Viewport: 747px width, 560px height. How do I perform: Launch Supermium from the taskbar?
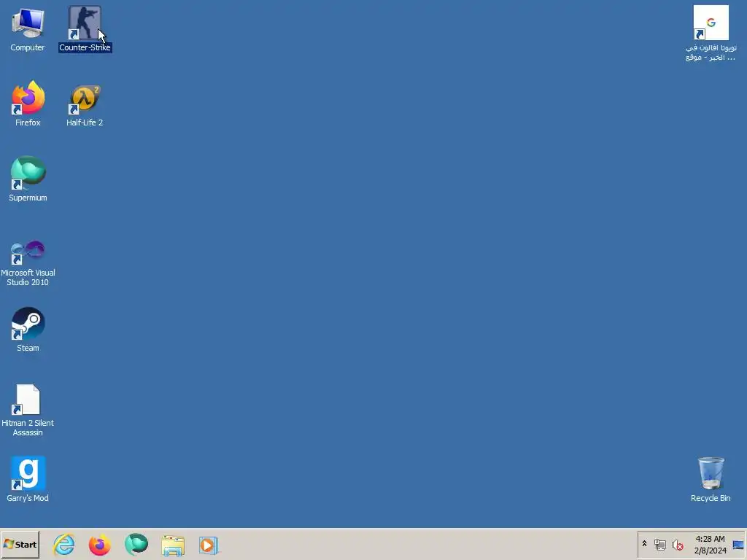coord(136,545)
